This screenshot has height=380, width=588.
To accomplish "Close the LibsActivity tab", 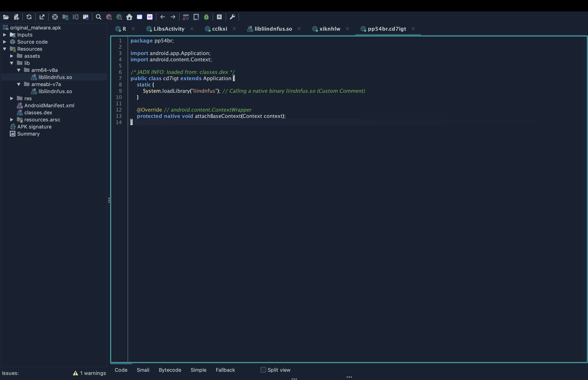I will click(x=192, y=29).
